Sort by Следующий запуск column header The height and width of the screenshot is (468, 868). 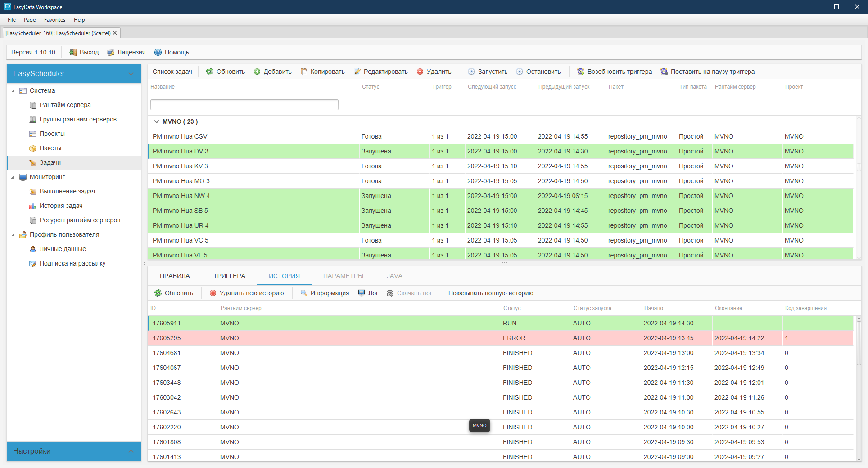[492, 87]
